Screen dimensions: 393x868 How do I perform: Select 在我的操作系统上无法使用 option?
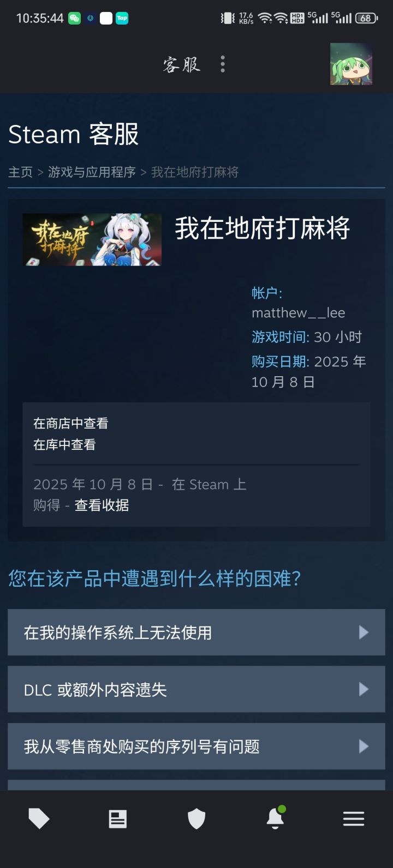coord(196,632)
